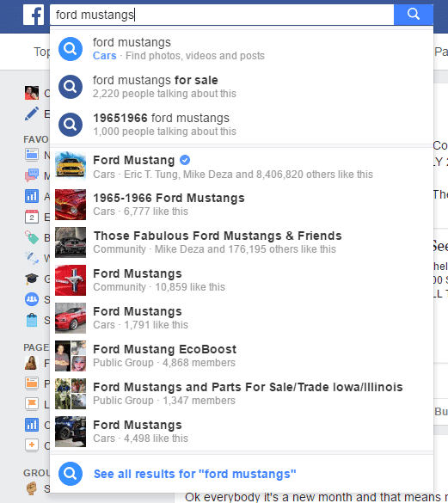Image resolution: width=448 pixels, height=503 pixels.
Task: Click the profile picture in the left sidebar
Action: (32, 93)
